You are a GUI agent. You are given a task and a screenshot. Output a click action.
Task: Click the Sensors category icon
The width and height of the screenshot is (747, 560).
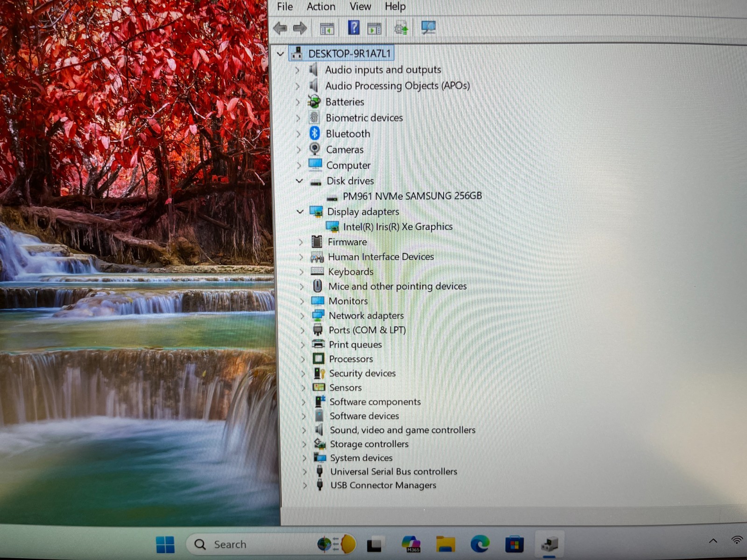pos(319,387)
